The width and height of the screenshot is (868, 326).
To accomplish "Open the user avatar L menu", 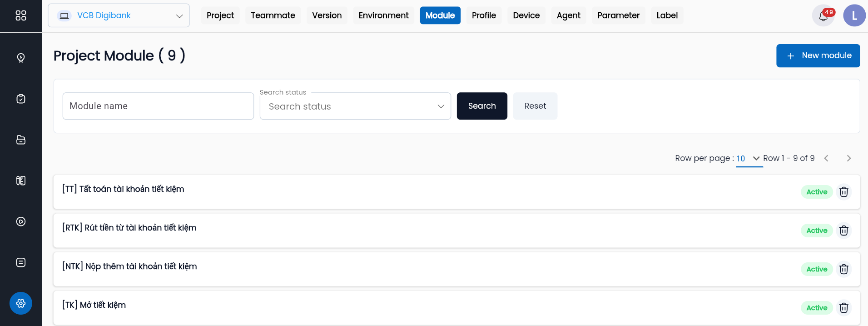I will tap(854, 15).
